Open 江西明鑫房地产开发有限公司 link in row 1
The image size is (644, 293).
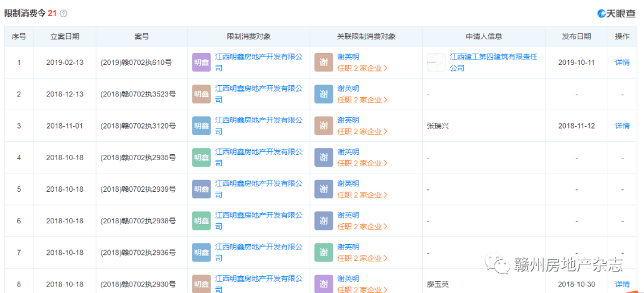click(x=259, y=63)
